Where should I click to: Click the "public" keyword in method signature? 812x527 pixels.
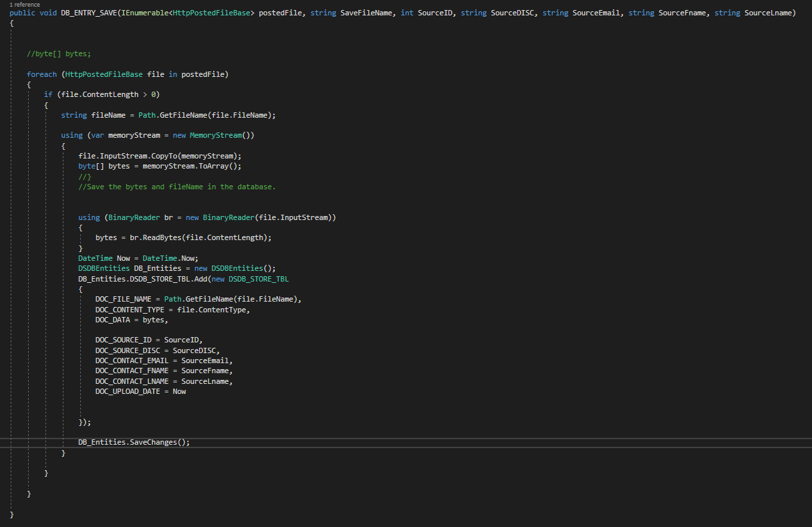pyautogui.click(x=22, y=13)
